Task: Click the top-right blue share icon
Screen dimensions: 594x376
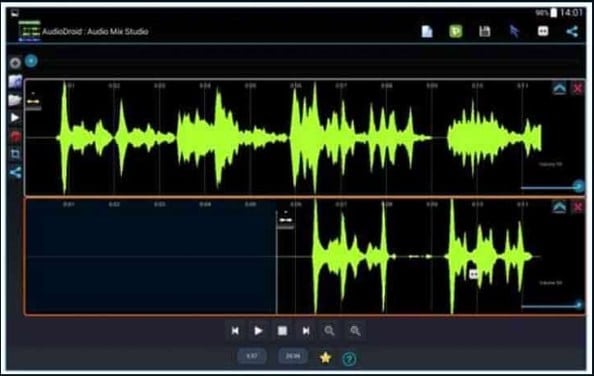Action: [572, 31]
